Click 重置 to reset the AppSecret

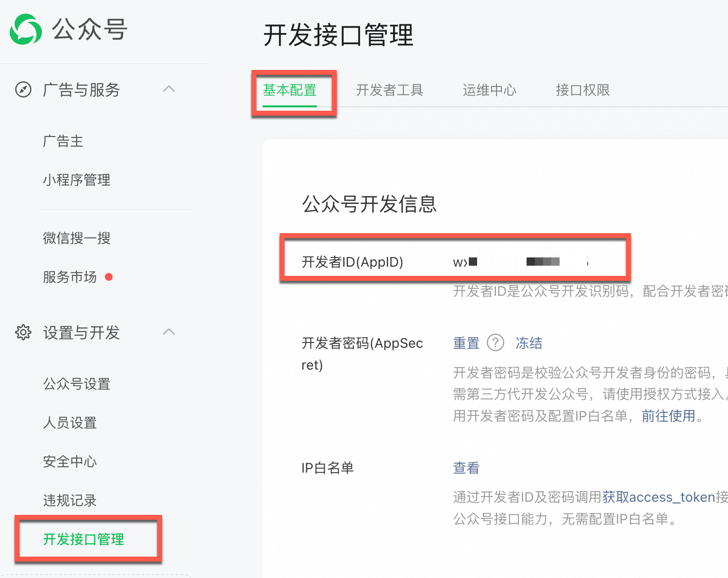tap(466, 343)
